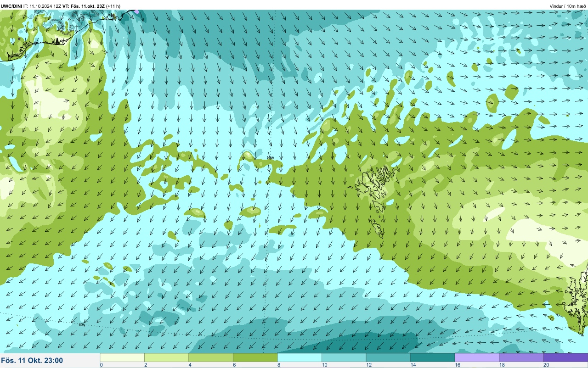
Task: Click the above-20 m/s dark purple swatch
Action: tap(565, 357)
